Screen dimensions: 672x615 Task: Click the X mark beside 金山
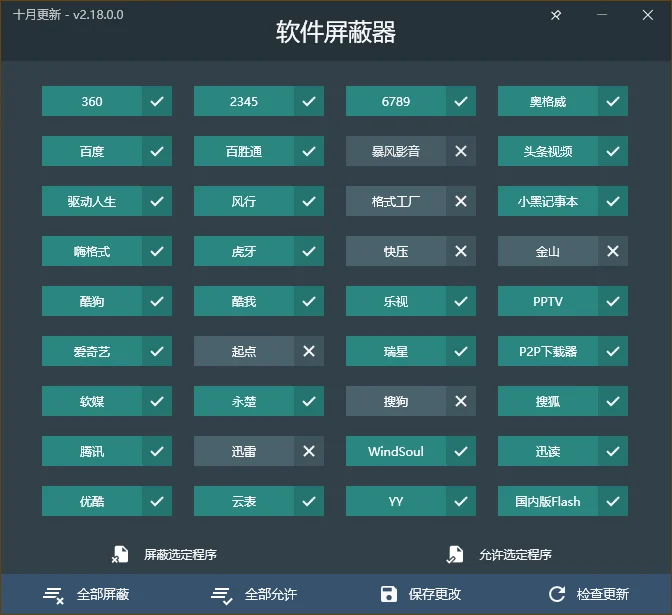tap(613, 251)
